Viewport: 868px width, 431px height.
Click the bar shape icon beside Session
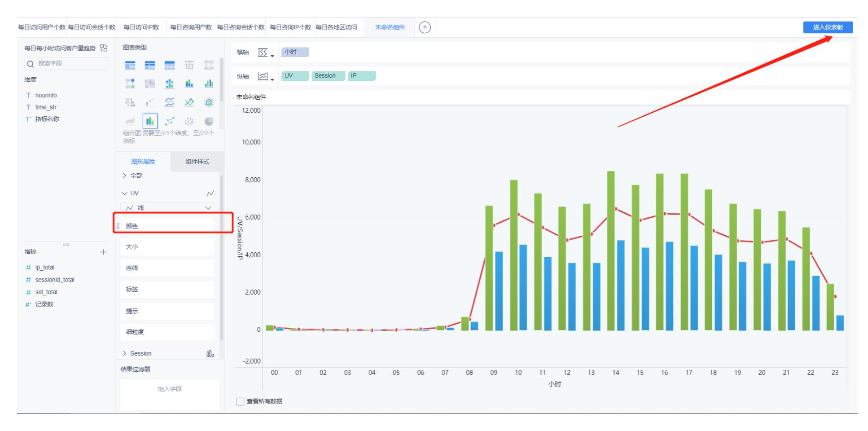[x=210, y=354]
